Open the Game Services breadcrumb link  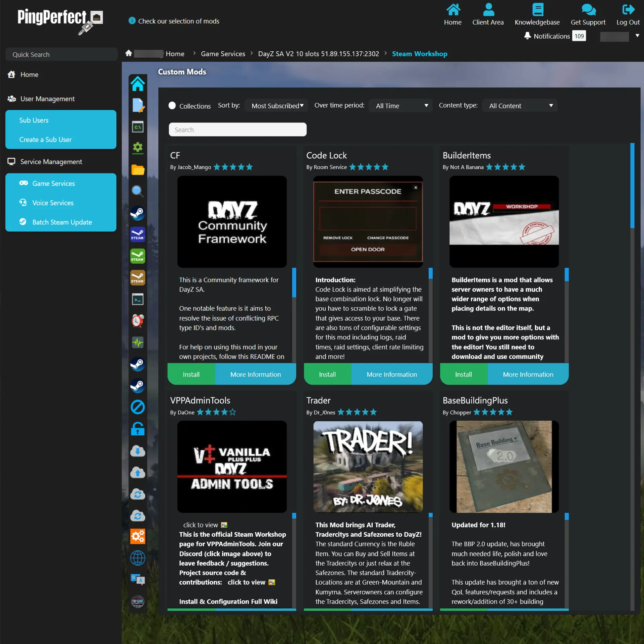[223, 54]
